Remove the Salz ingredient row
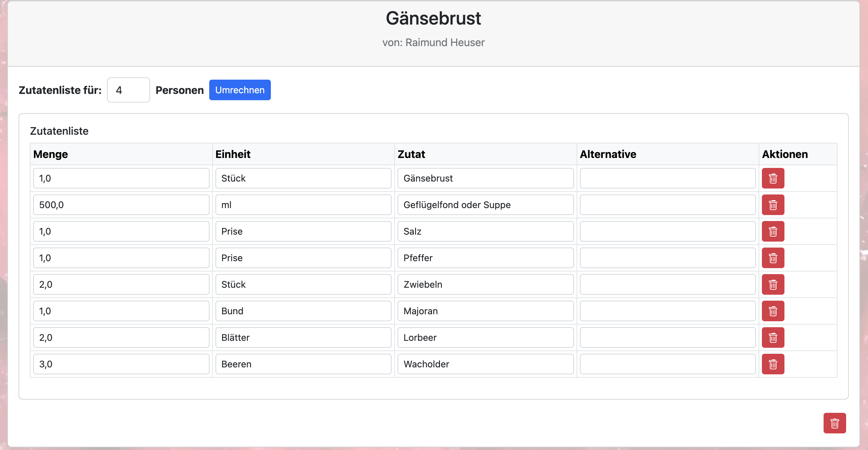Viewport: 868px width, 450px height. (773, 231)
